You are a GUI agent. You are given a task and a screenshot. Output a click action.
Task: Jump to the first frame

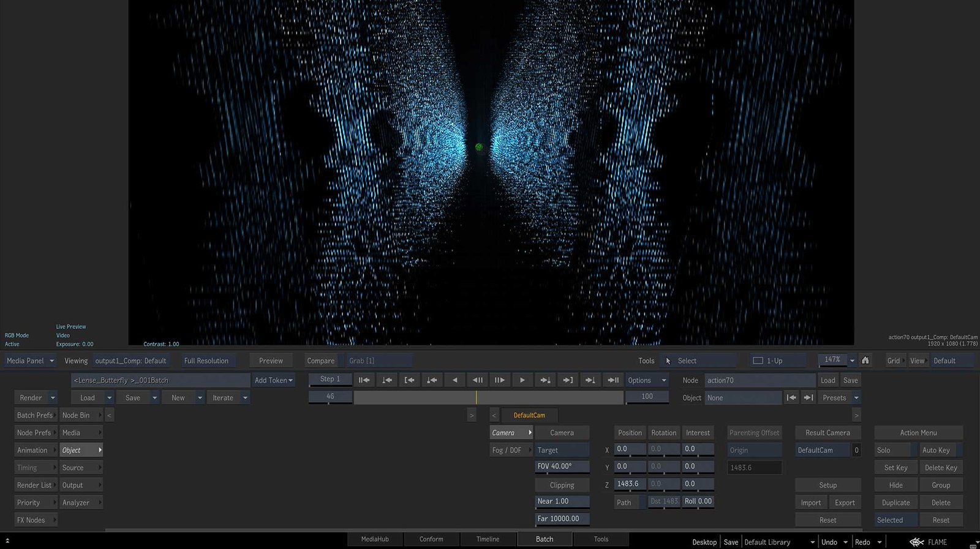tap(364, 380)
